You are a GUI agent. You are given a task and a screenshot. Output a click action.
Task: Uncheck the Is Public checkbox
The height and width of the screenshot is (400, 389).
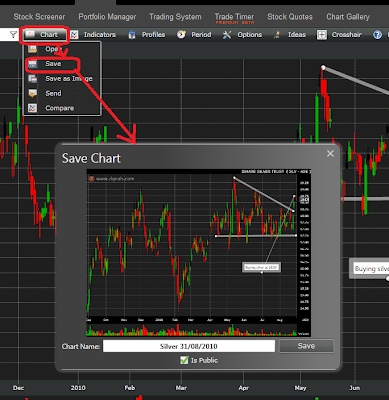(x=184, y=360)
